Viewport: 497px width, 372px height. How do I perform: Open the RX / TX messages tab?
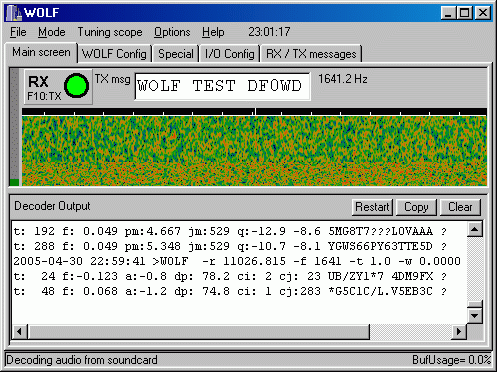coord(311,54)
